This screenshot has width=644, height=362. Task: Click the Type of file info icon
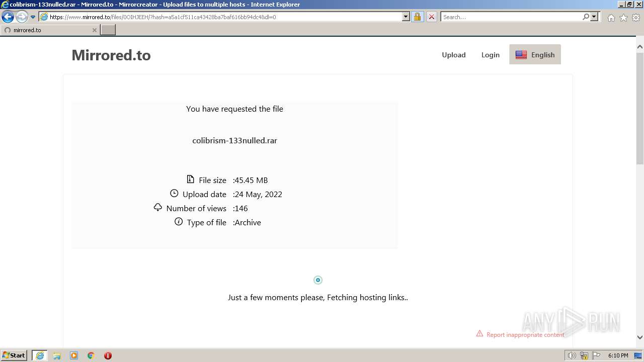click(179, 221)
